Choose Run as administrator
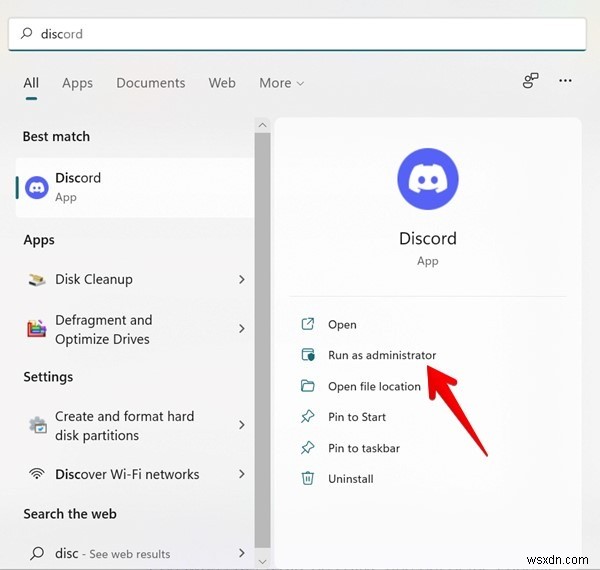Viewport: 600px width, 570px height. click(x=382, y=355)
